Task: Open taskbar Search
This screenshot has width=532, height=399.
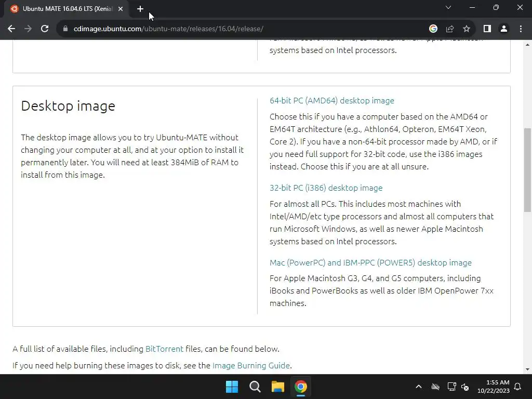Action: [255, 387]
